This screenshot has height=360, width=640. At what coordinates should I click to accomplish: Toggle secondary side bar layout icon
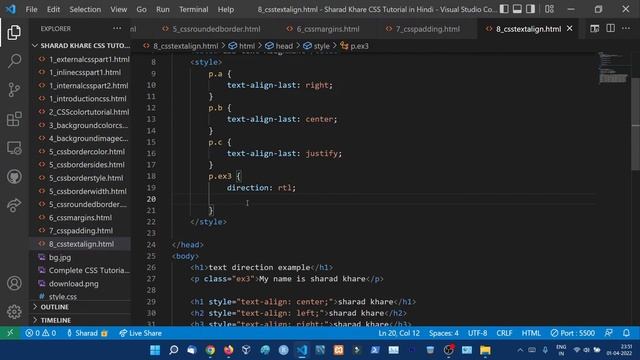pyautogui.click(x=530, y=9)
